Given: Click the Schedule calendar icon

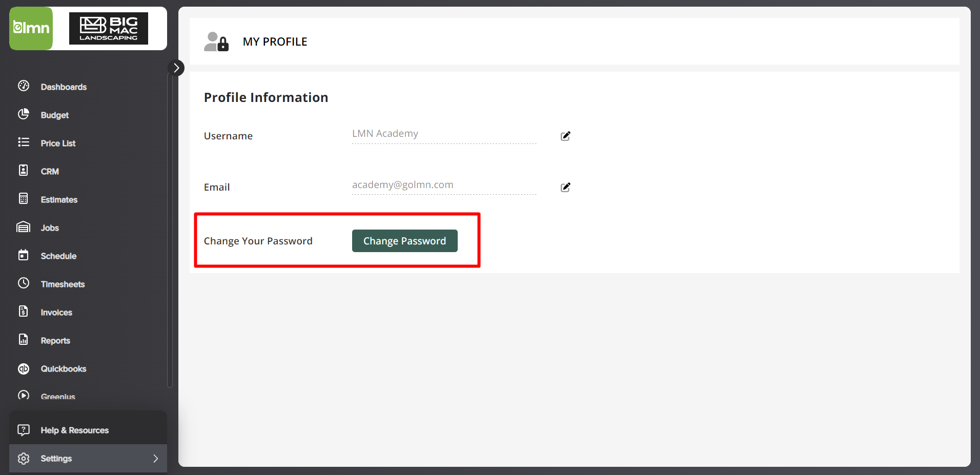Looking at the screenshot, I should coord(24,255).
